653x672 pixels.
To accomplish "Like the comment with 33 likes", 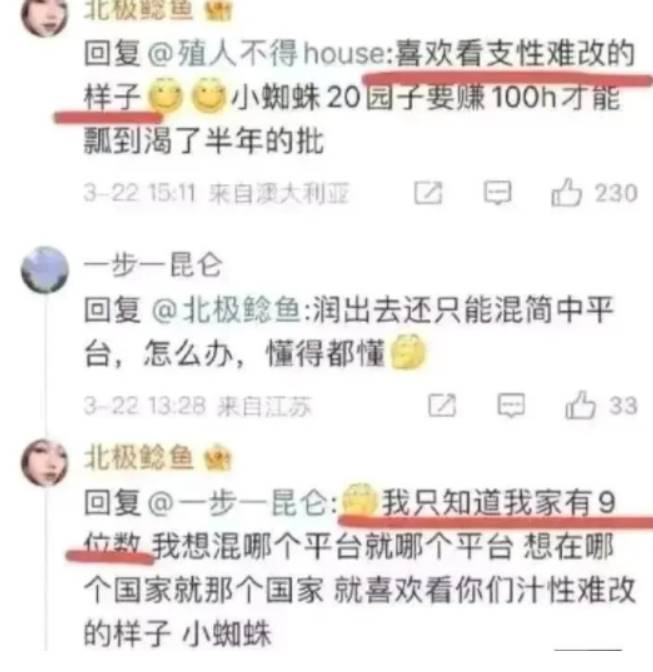I will tap(580, 405).
